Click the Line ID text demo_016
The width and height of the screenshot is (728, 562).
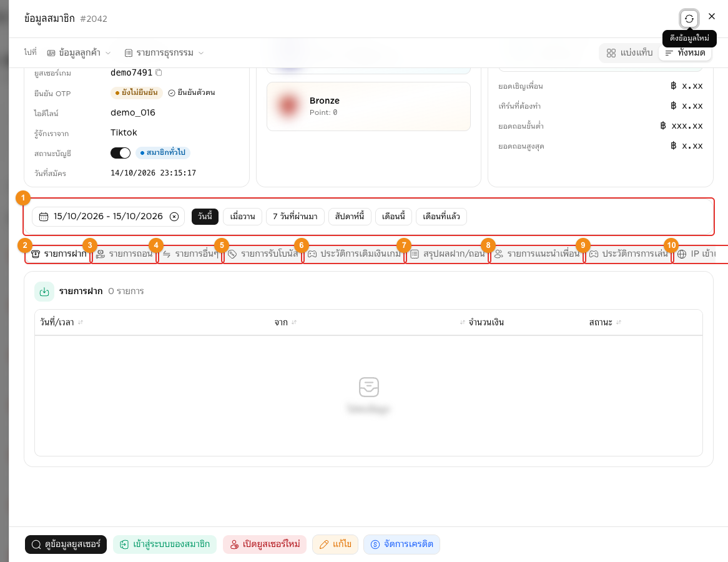tap(133, 113)
